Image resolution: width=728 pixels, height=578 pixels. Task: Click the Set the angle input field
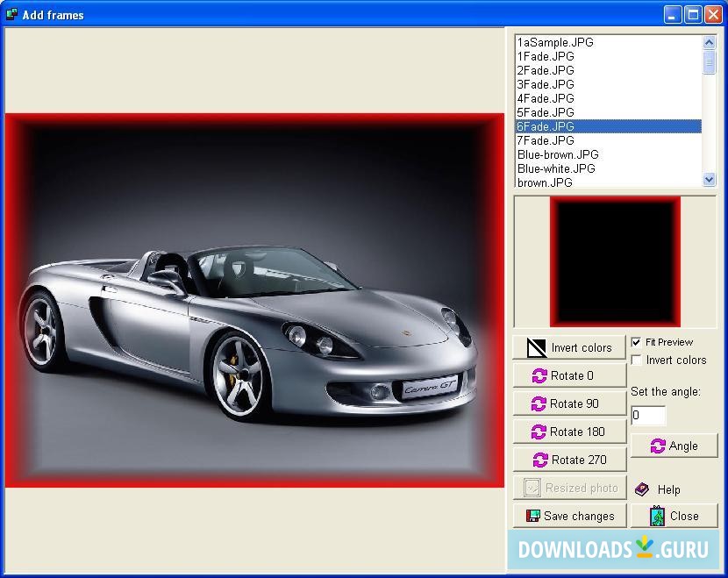coord(648,416)
